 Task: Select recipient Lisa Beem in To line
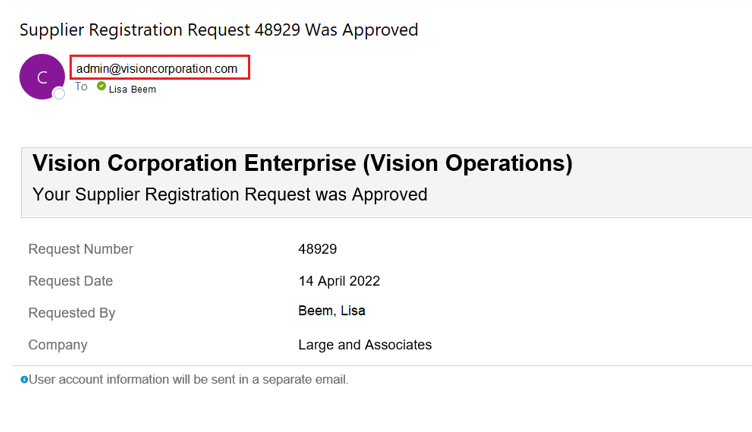(132, 89)
